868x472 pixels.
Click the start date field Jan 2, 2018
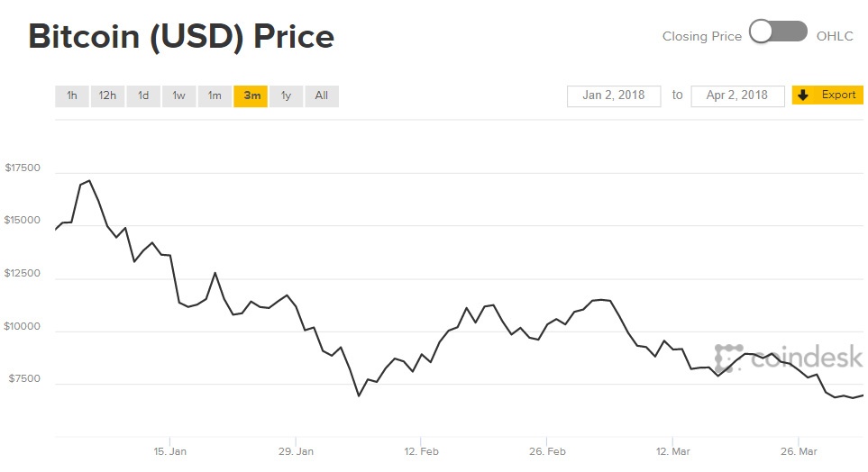point(614,95)
